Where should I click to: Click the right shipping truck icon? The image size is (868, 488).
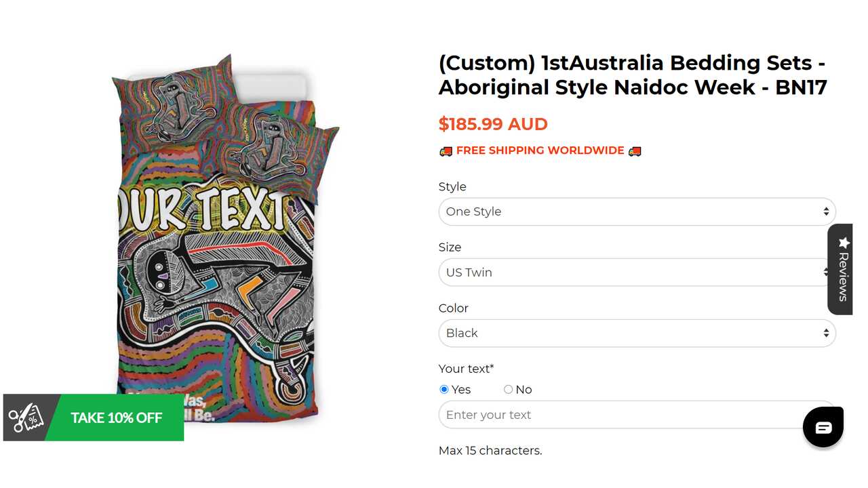click(x=635, y=150)
